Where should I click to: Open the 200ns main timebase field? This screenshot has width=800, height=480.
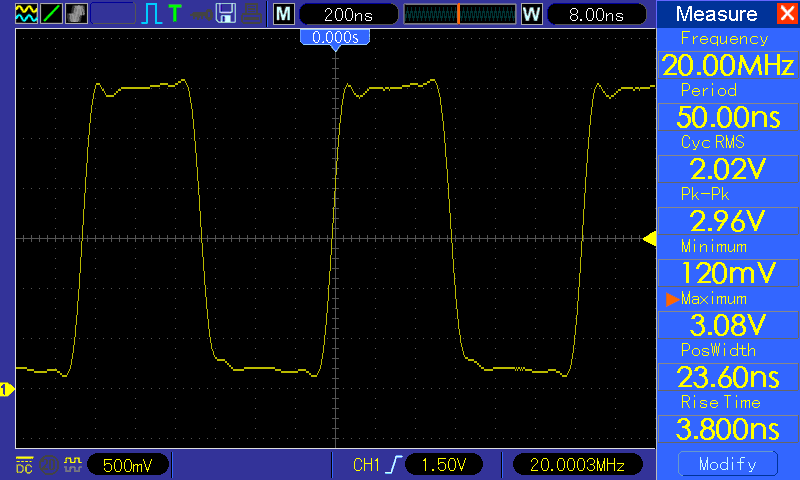click(348, 14)
